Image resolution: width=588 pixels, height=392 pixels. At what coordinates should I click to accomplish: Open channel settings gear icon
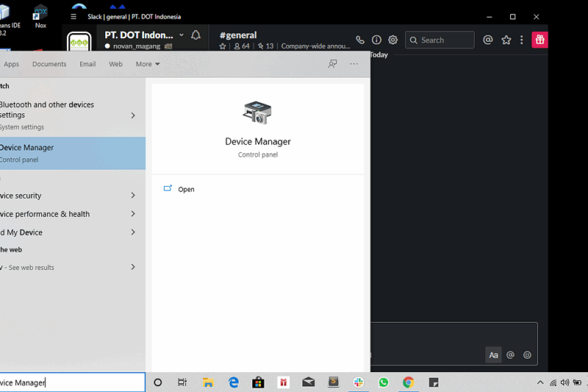pos(392,40)
